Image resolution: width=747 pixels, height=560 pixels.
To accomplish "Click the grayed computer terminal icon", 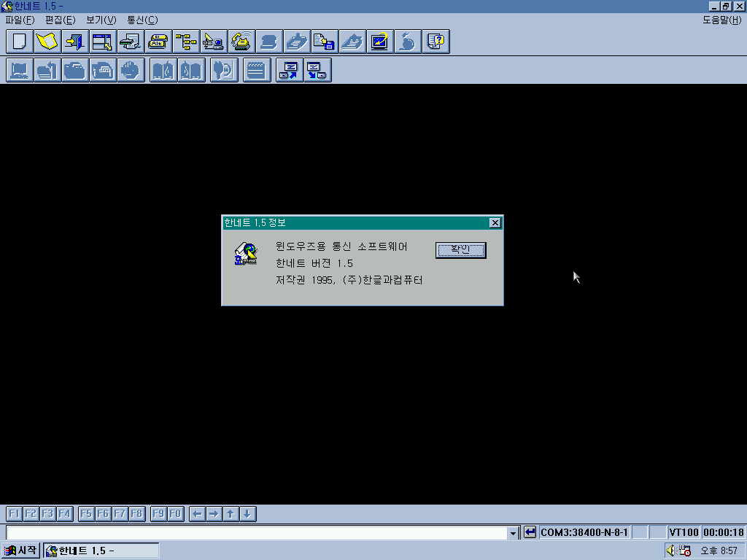I will 20,70.
